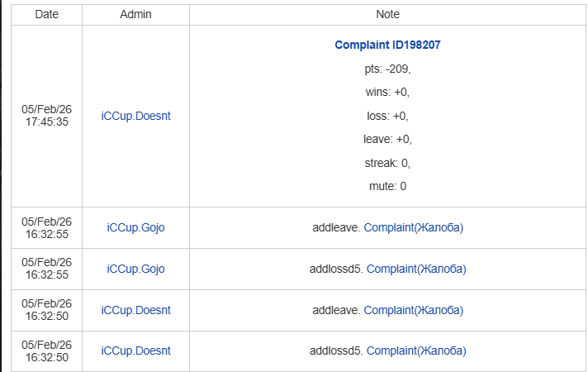Open iCCup.Doesnt admin link in addlossd5 row
This screenshot has width=588, height=372.
[x=135, y=351]
